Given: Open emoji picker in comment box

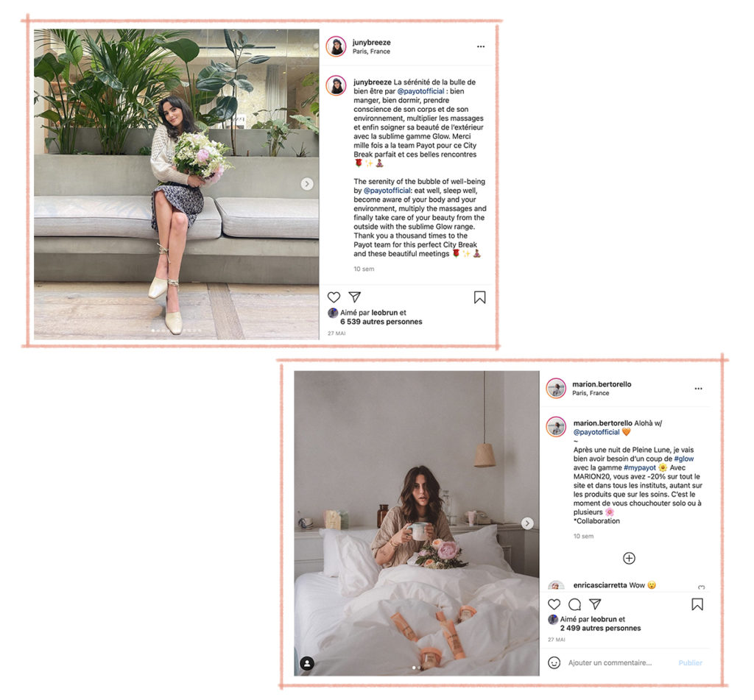Looking at the screenshot, I should (x=554, y=663).
